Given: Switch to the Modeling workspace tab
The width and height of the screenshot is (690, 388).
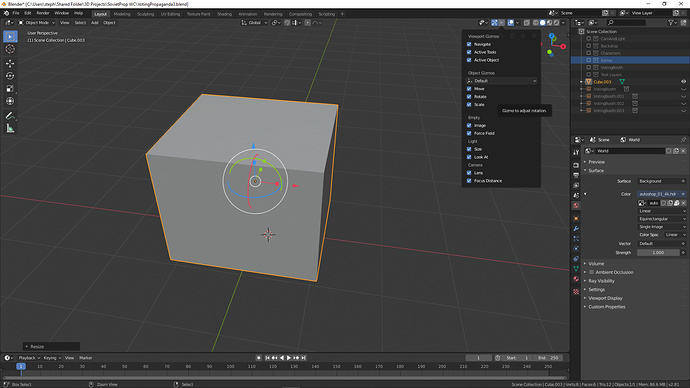Looking at the screenshot, I should [122, 14].
